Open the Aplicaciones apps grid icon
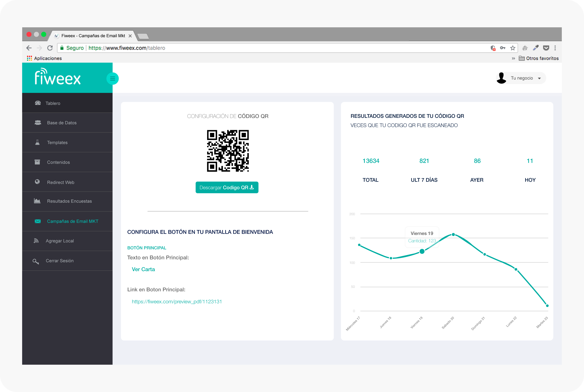 29,58
